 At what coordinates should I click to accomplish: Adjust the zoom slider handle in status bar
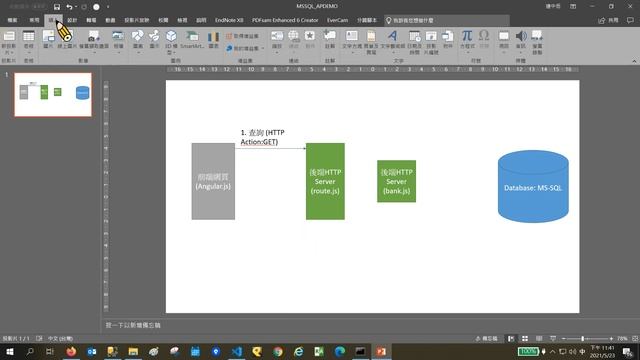point(582,339)
